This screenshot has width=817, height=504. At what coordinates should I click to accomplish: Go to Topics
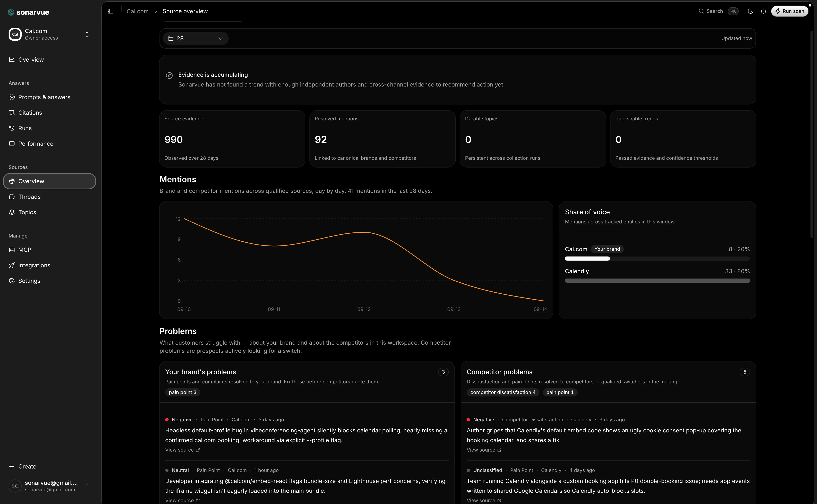[x=49, y=212]
